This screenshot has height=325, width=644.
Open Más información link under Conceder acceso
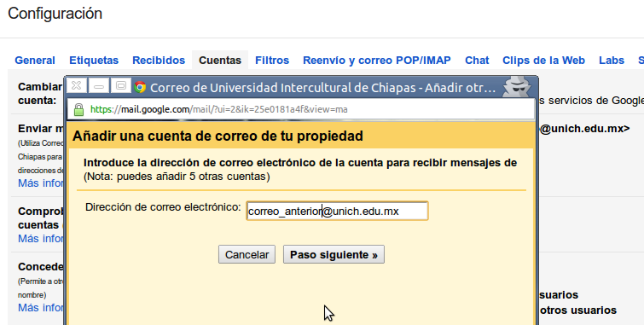[41, 307]
